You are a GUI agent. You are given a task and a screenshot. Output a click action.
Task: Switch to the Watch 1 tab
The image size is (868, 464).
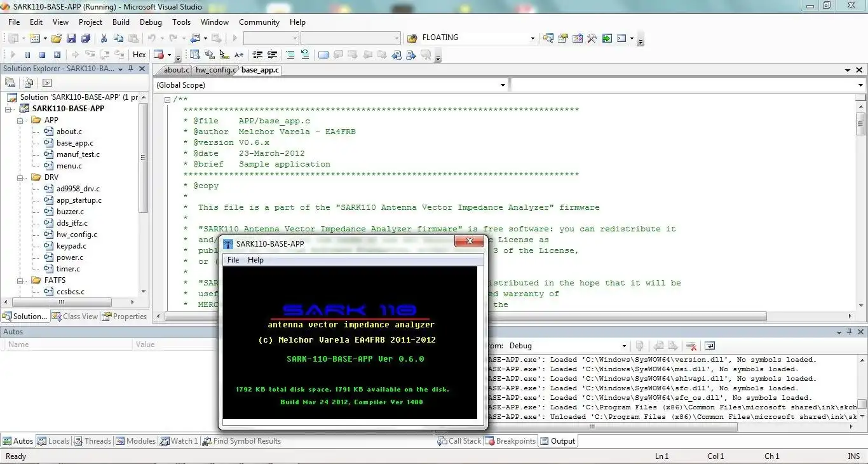179,441
